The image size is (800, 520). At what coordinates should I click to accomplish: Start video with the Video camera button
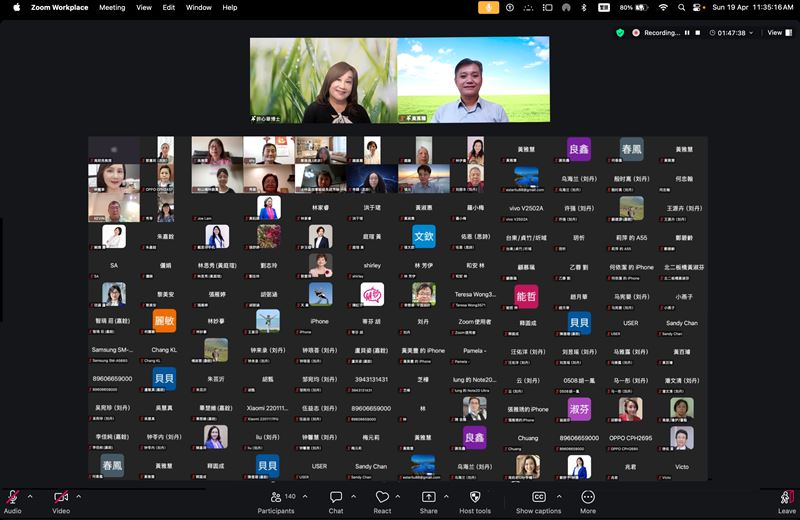(x=61, y=497)
